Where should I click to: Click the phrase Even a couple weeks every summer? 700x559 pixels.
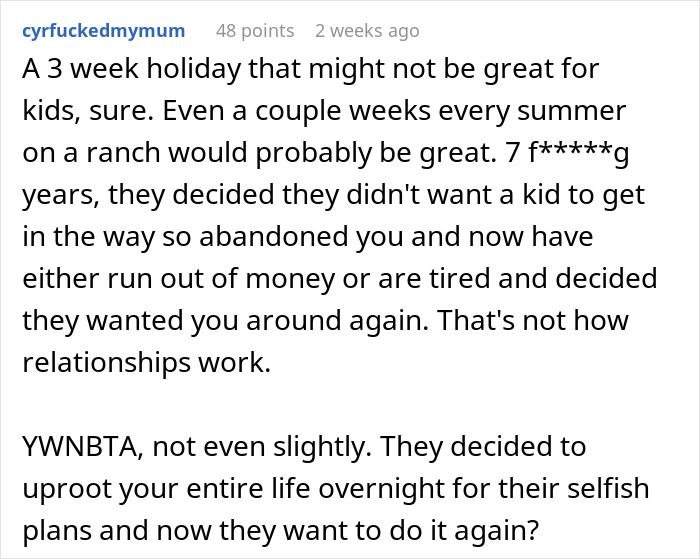394,111
